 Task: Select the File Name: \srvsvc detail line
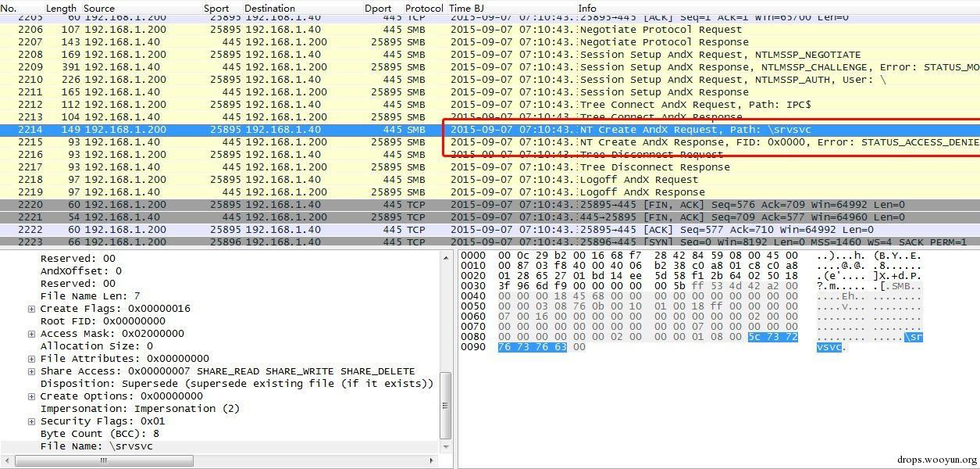click(97, 446)
